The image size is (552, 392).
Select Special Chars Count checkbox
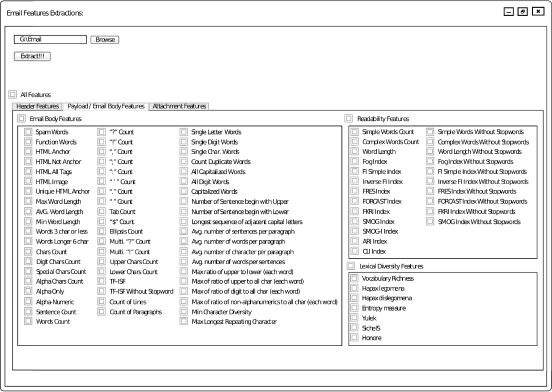28,271
